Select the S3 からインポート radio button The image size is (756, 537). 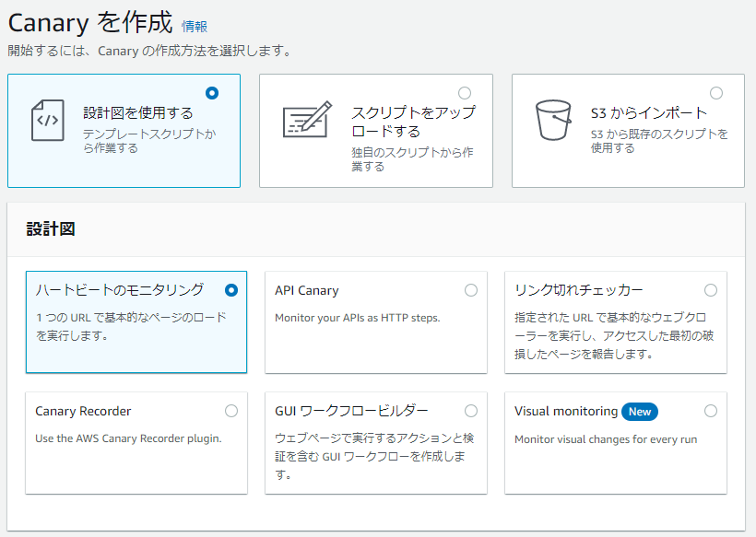(x=716, y=93)
